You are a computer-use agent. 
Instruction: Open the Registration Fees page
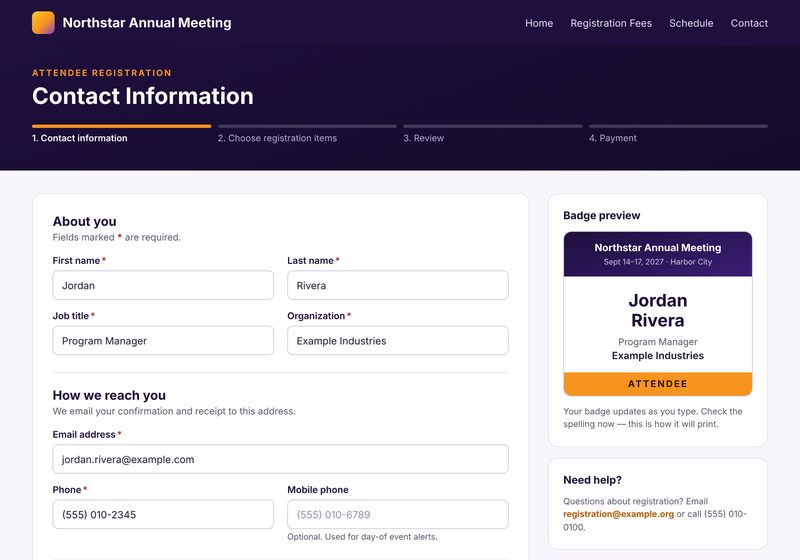click(611, 23)
